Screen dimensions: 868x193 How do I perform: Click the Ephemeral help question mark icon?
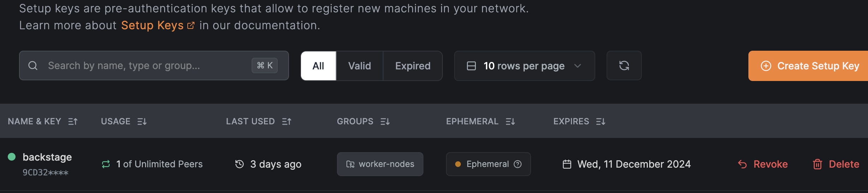[518, 164]
